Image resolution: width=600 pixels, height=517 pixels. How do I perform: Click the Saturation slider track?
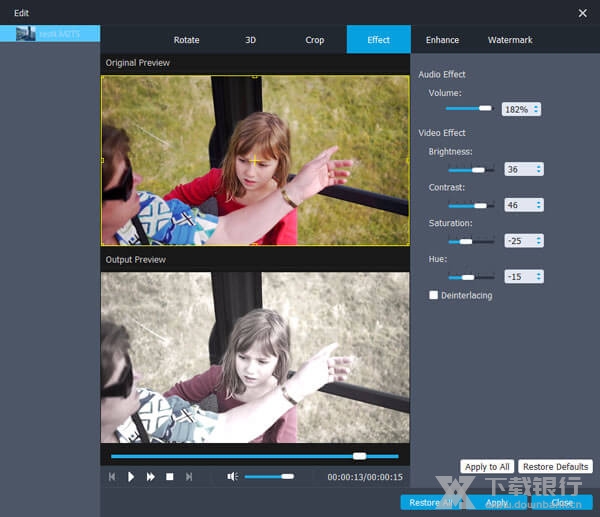point(470,241)
